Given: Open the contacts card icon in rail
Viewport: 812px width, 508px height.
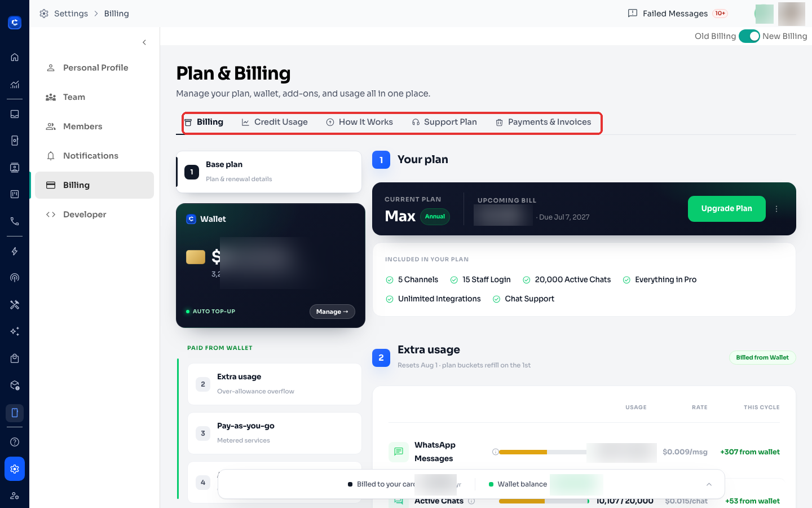Looking at the screenshot, I should click(x=15, y=168).
